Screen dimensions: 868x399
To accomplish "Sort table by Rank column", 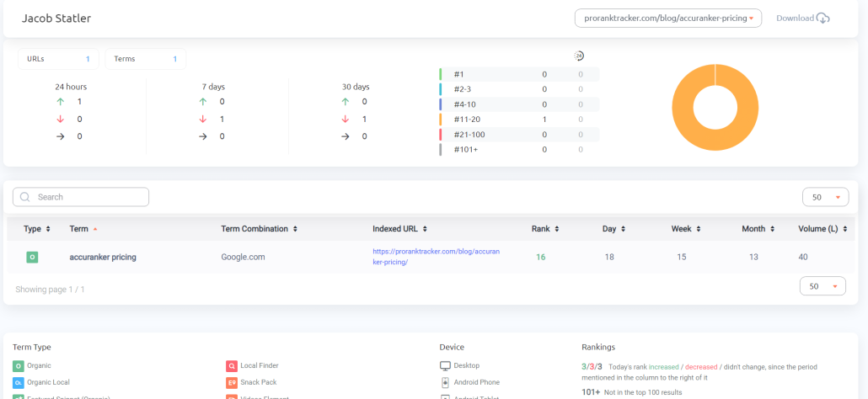I will 545,229.
